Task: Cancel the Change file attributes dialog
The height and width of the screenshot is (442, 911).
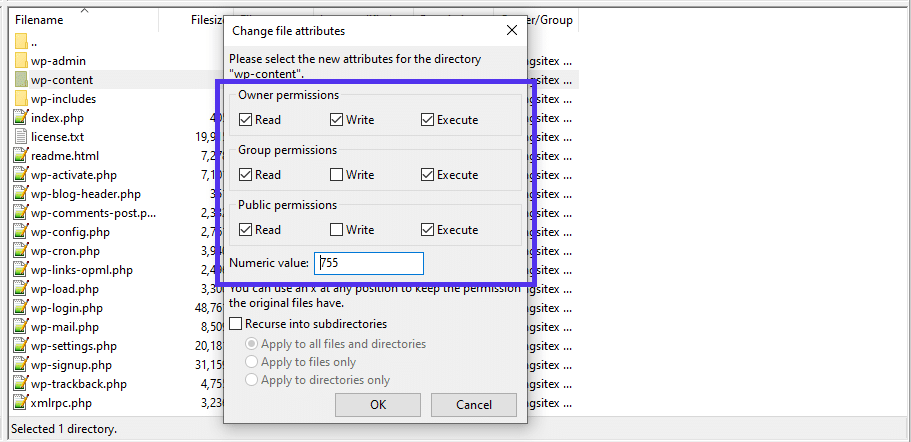Action: tap(473, 405)
